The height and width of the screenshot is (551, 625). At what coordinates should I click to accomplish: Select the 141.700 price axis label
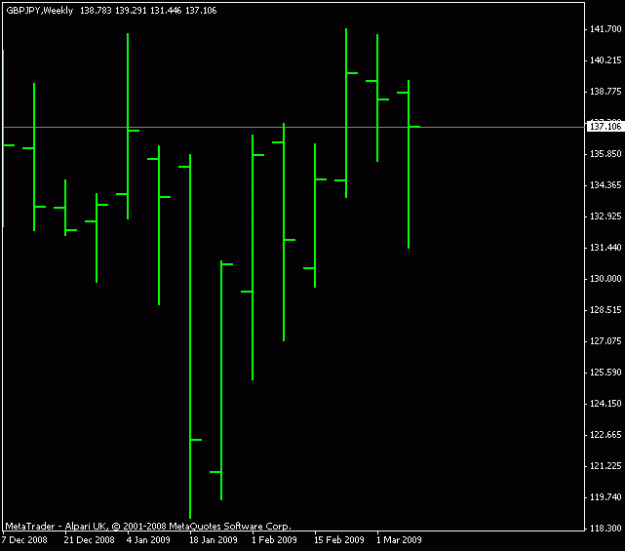(605, 29)
